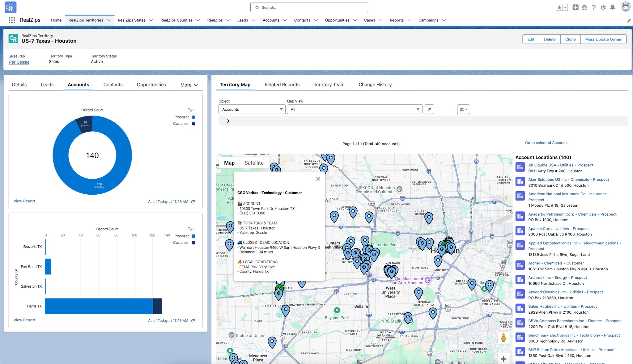Click the Prospect legend swatch in donut chart

click(x=193, y=117)
